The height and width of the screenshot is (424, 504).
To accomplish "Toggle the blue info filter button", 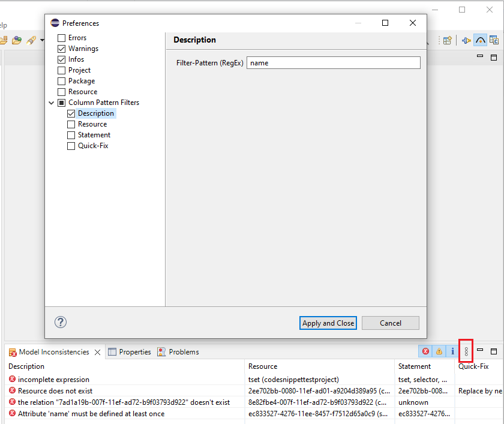I will coord(452,351).
